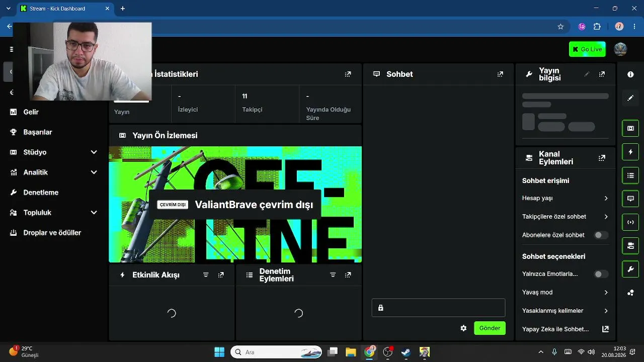This screenshot has width=644, height=362.
Task: Toggle the chat panel icon in right toolbar
Action: click(x=630, y=199)
